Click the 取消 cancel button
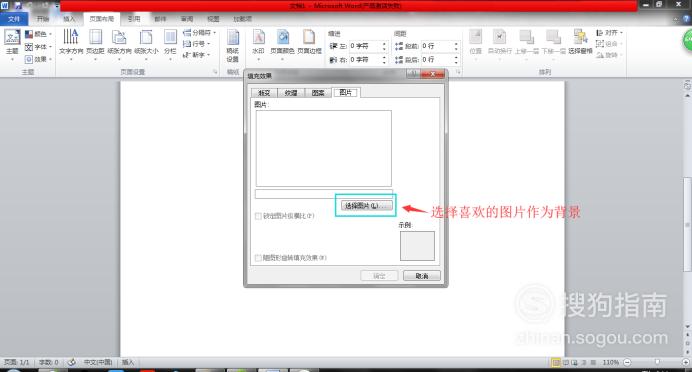This screenshot has width=692, height=372. tap(422, 276)
